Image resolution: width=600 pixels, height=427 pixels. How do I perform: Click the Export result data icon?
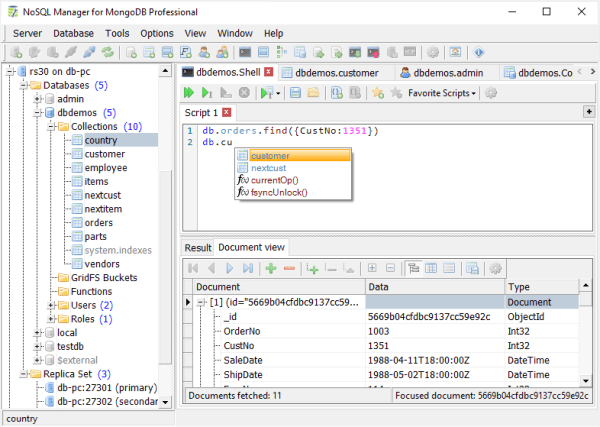tap(472, 269)
